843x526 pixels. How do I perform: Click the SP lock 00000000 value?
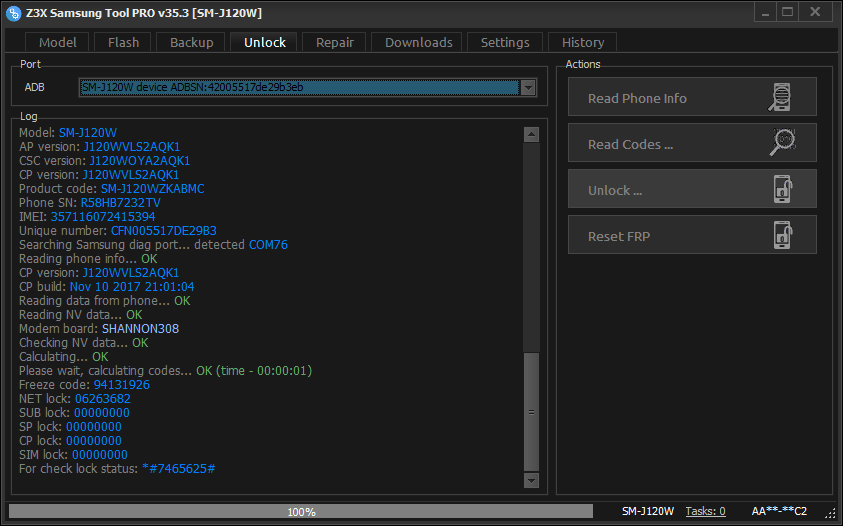pyautogui.click(x=94, y=427)
